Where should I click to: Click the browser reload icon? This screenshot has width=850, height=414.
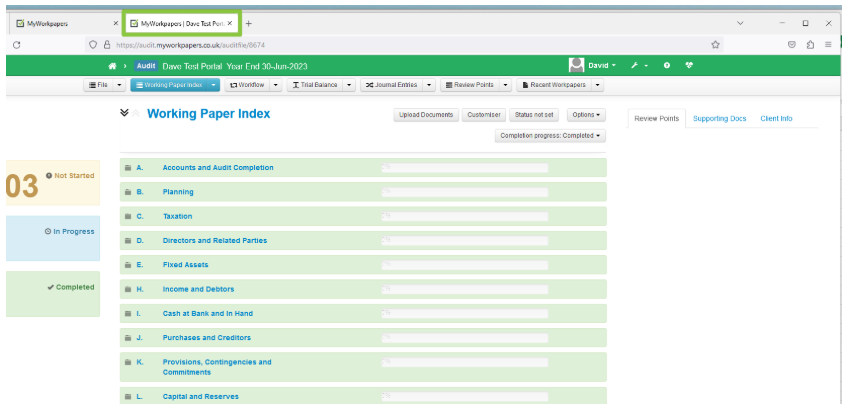point(17,44)
